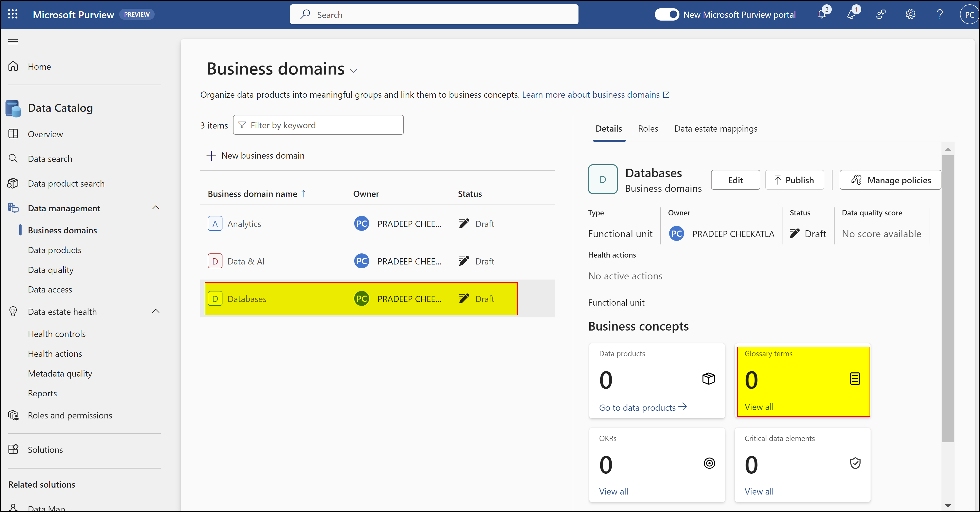Image resolution: width=980 pixels, height=512 pixels.
Task: Switch to Data estate mappings tab
Action: pyautogui.click(x=716, y=129)
